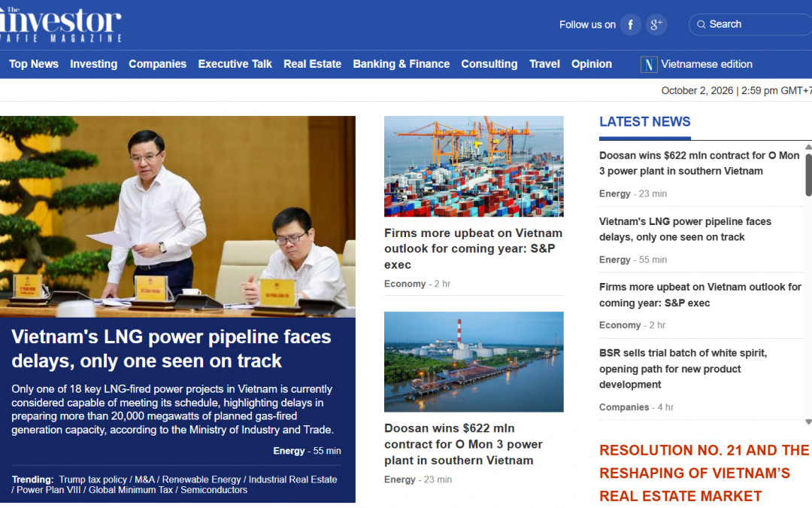Click the Latest News scrollbar thumb
This screenshot has height=508, width=812.
click(808, 175)
